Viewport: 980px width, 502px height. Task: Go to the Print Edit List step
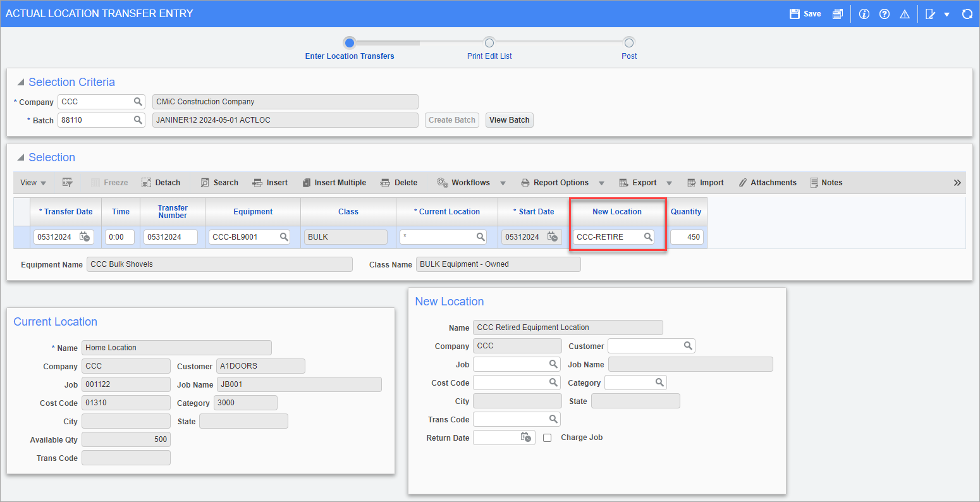click(x=489, y=42)
